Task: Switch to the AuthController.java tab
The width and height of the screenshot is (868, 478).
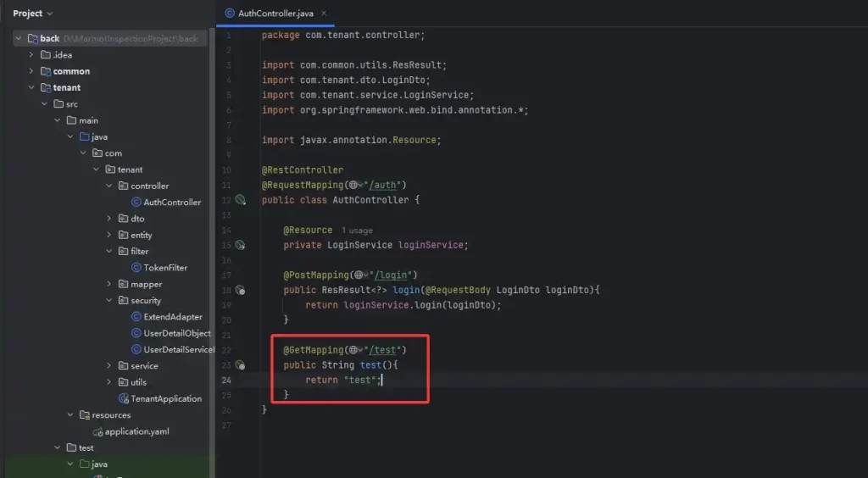Action: pos(273,14)
